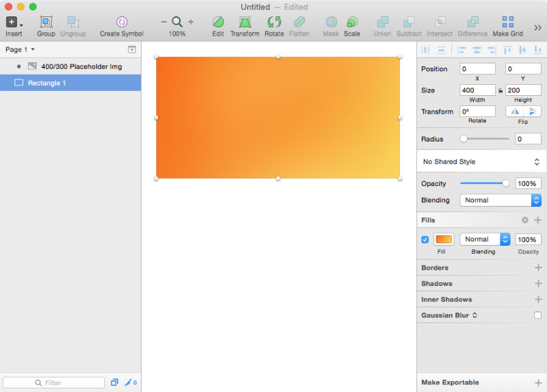Disable the Fill checkbox

pyautogui.click(x=425, y=239)
